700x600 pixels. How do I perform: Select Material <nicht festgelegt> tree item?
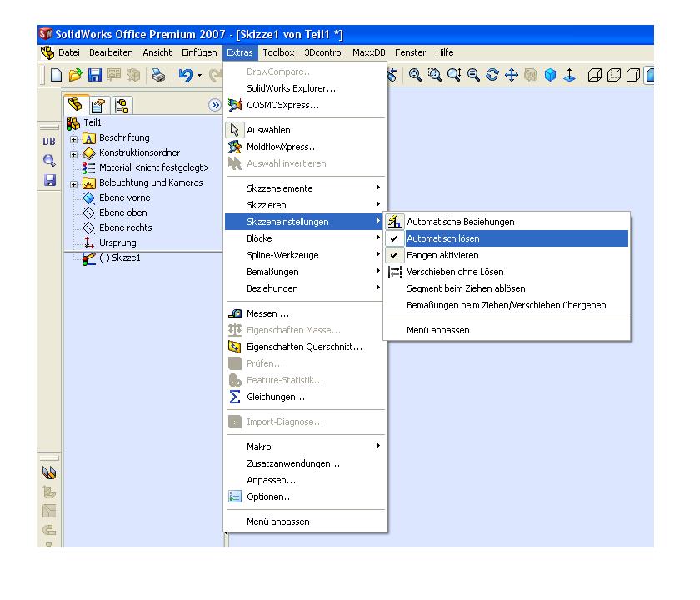pyautogui.click(x=154, y=167)
